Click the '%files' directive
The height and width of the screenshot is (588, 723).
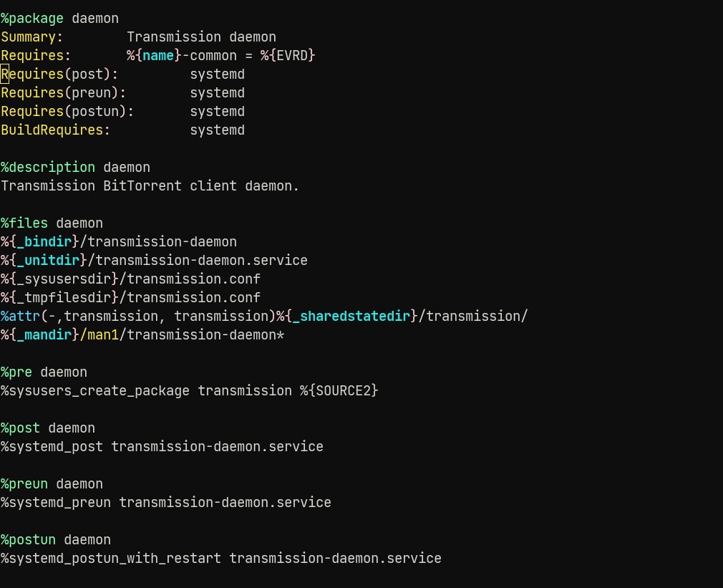pos(24,223)
